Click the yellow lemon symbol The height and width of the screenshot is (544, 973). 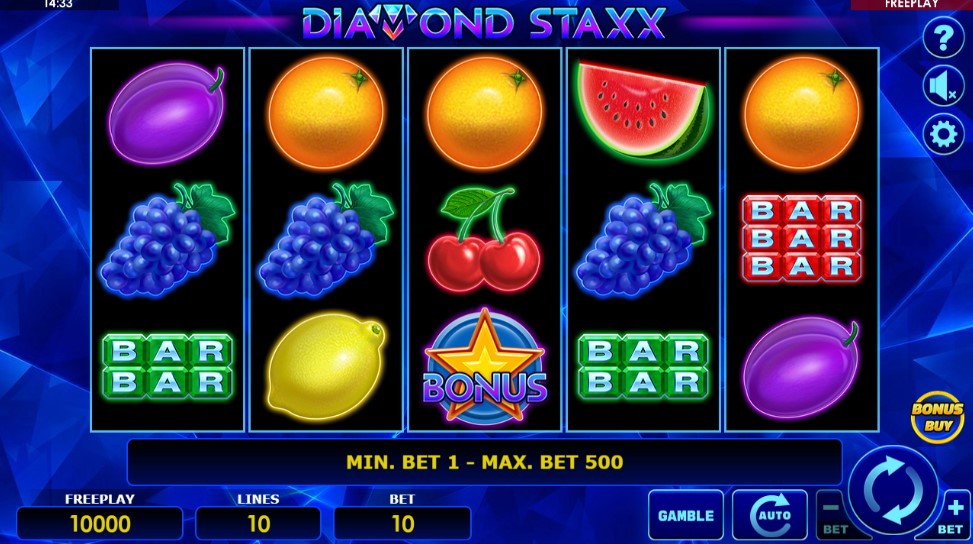[326, 367]
